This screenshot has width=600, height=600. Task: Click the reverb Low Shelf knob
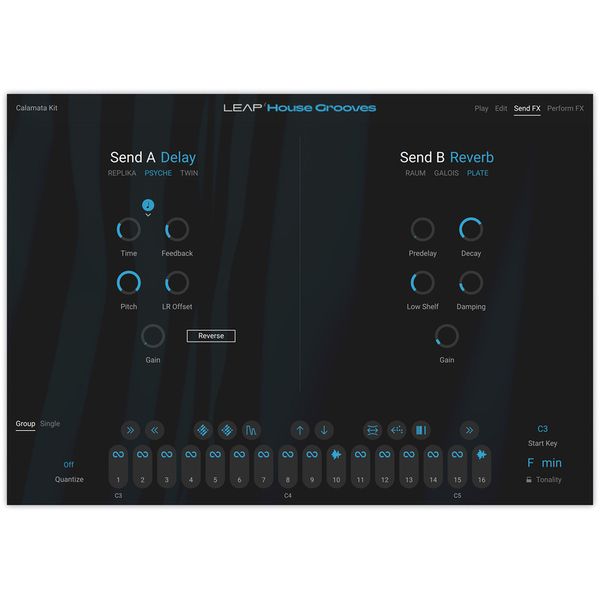tap(422, 283)
